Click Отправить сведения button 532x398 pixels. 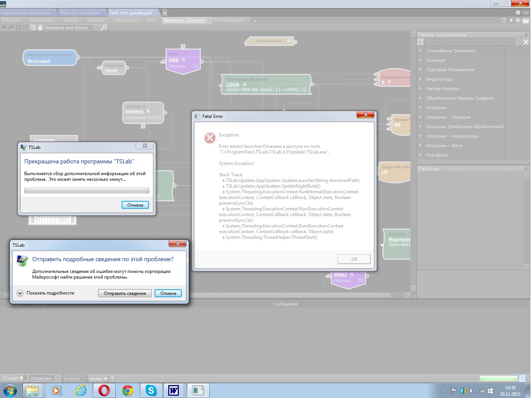tap(125, 293)
